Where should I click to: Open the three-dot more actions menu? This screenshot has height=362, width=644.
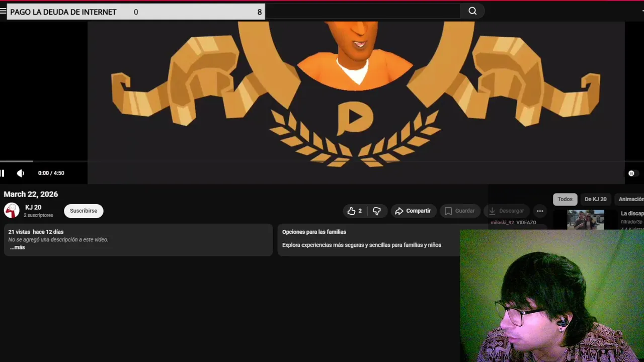540,211
